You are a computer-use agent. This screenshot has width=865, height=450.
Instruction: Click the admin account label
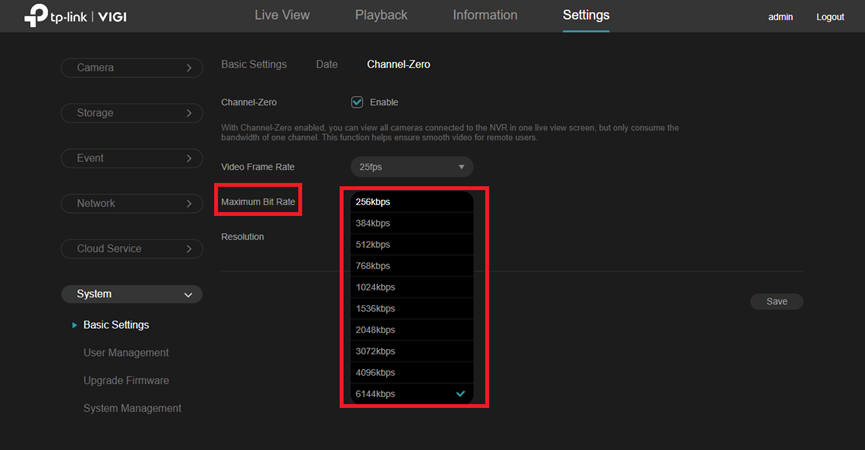click(781, 17)
